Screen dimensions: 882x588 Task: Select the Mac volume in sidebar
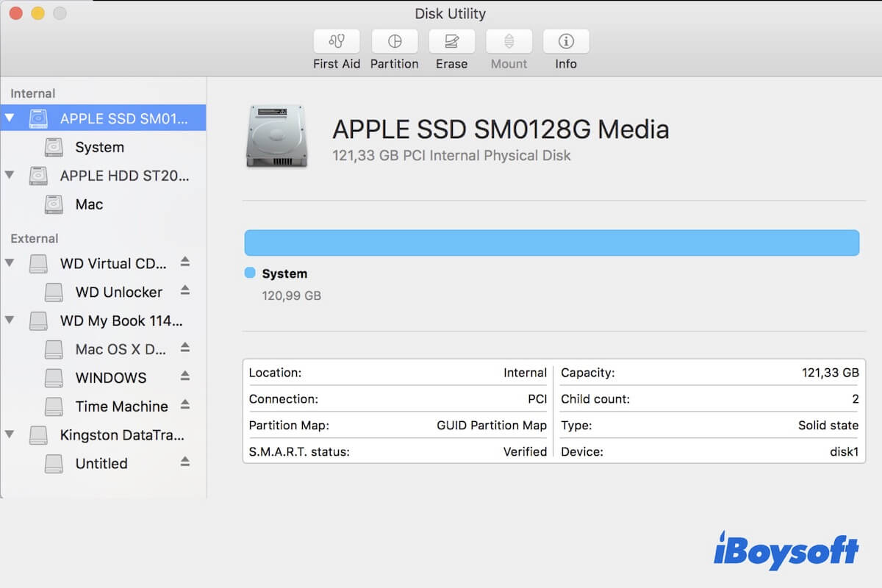tap(89, 204)
